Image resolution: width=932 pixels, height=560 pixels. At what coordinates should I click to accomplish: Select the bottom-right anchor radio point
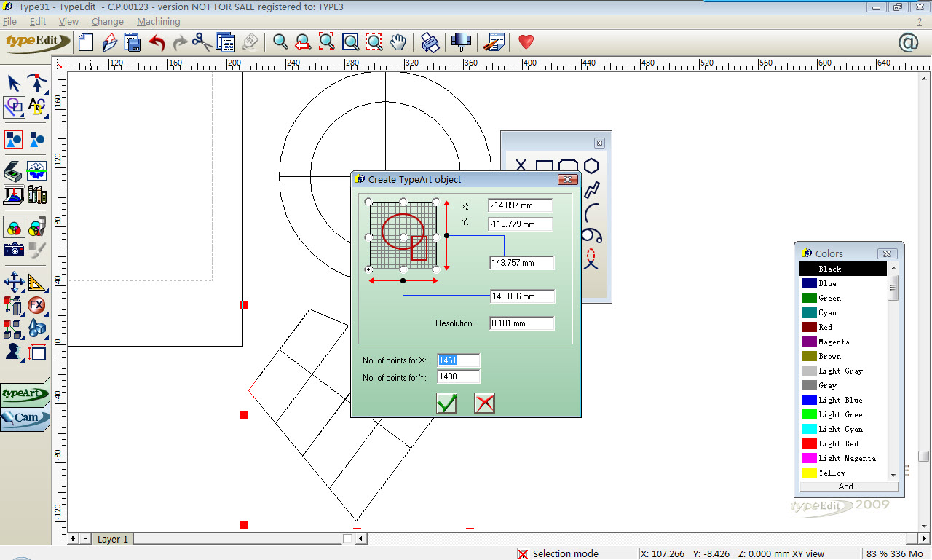[x=436, y=269]
